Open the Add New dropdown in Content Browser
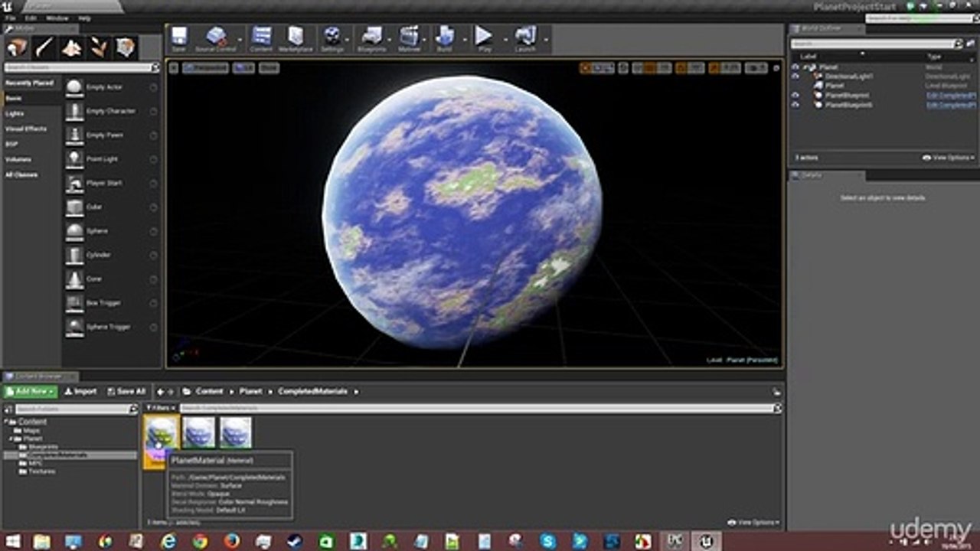The image size is (980, 551). coord(31,391)
